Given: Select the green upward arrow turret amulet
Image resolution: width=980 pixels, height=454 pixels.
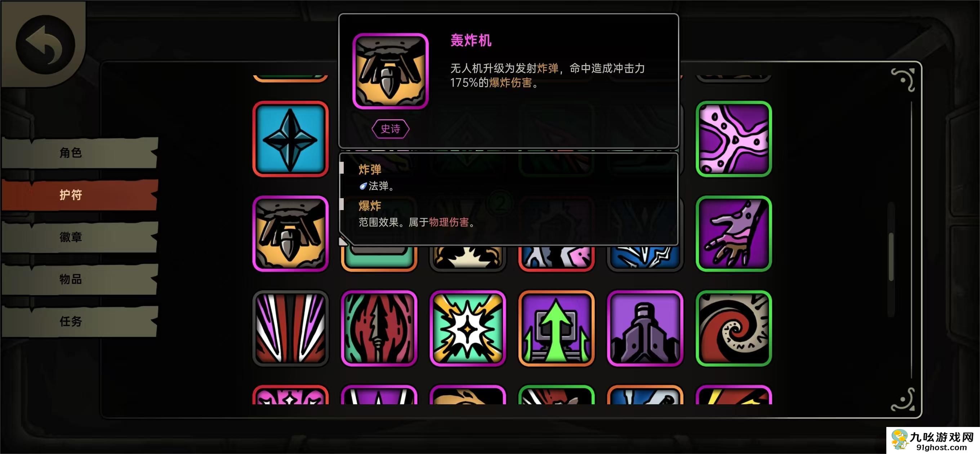Looking at the screenshot, I should [x=556, y=328].
